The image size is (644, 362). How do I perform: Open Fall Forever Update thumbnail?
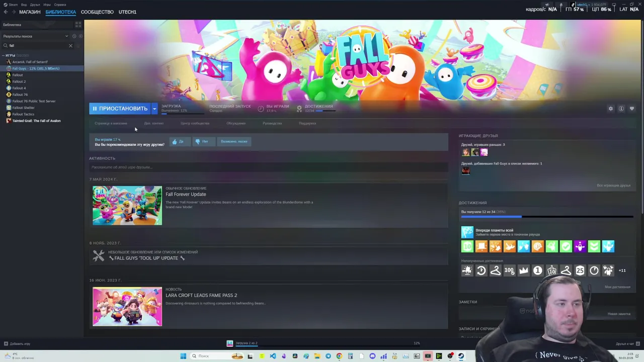coord(127,206)
